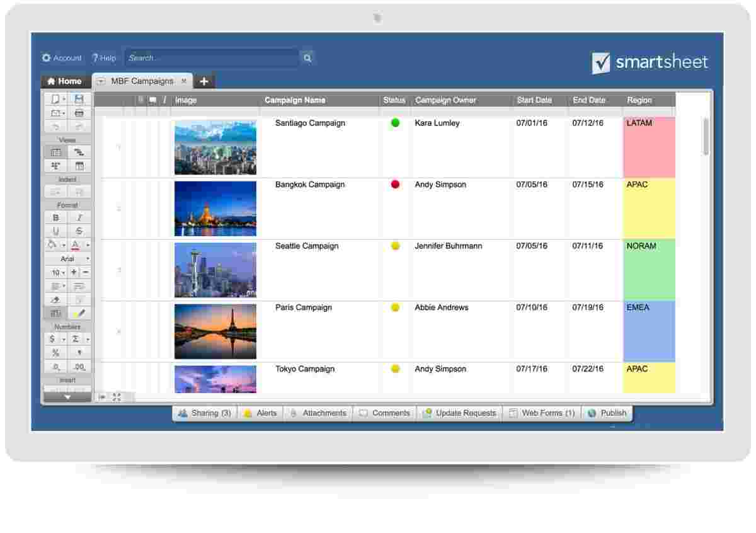Viewport: 756px width, 533px height.
Task: Click the search magnifier button
Action: (x=307, y=58)
